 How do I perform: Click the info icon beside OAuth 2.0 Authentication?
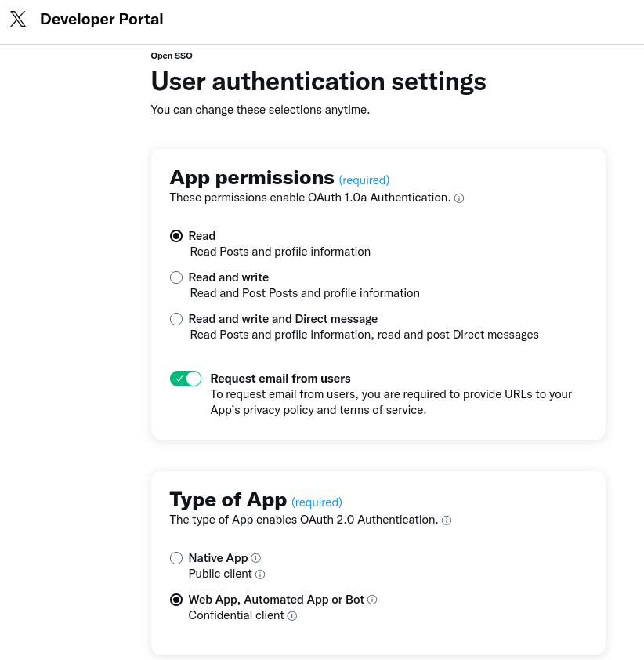pos(447,520)
